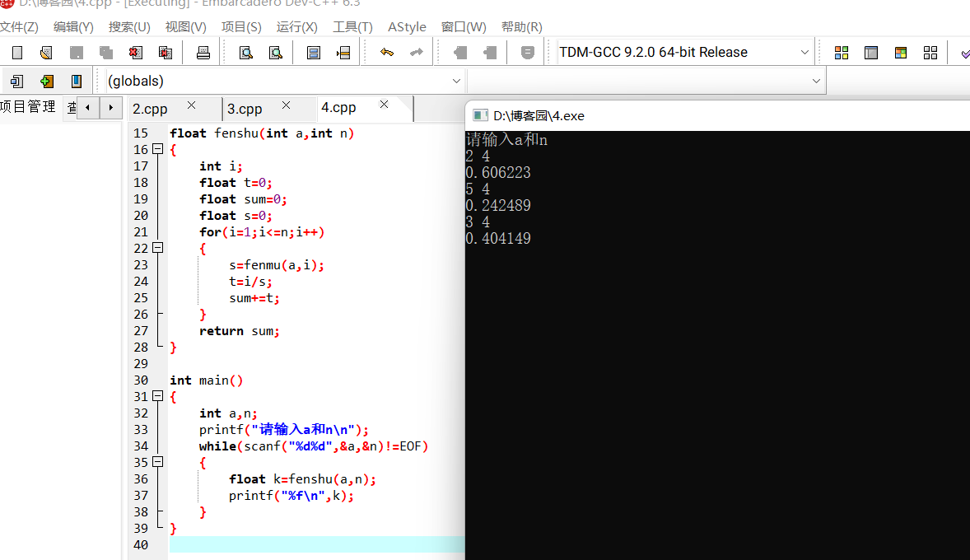Close the 3.cpp tab

[286, 105]
